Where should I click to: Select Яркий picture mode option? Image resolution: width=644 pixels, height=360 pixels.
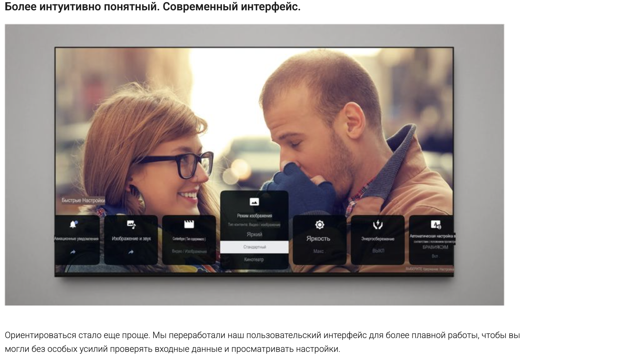point(254,234)
